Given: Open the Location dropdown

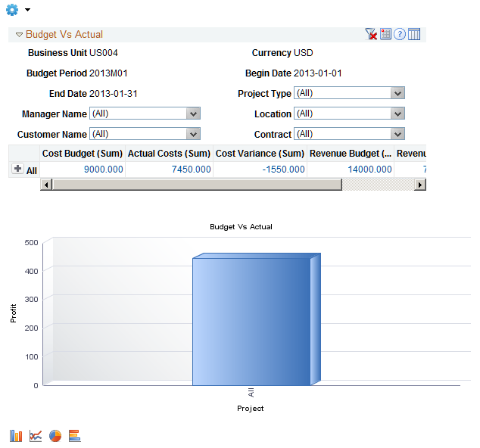Looking at the screenshot, I should tap(349, 114).
